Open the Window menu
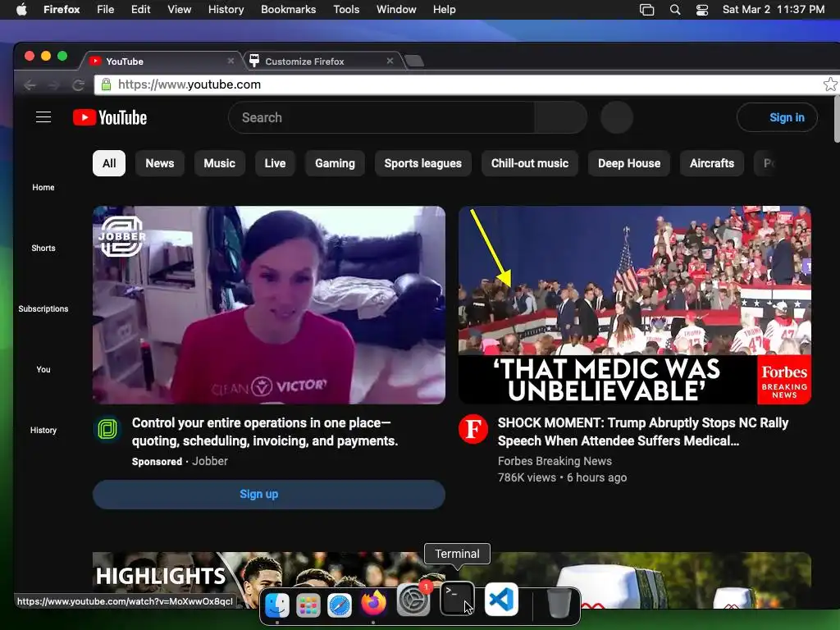Screen dimensions: 840x630 [x=396, y=10]
